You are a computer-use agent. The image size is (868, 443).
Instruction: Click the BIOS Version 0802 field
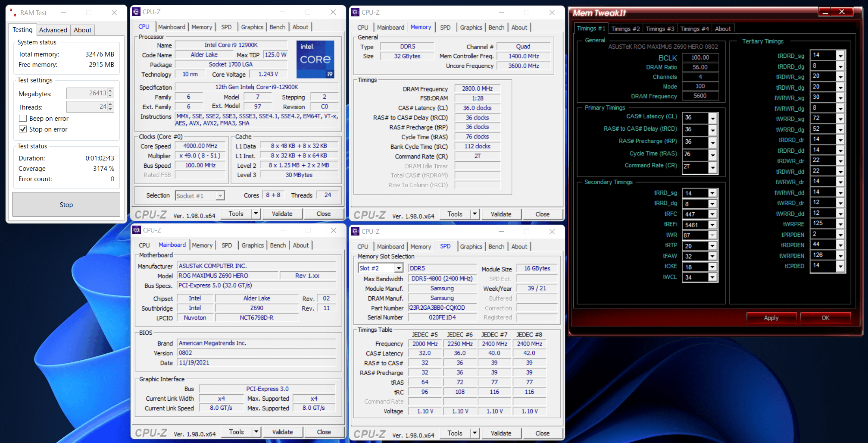point(256,353)
